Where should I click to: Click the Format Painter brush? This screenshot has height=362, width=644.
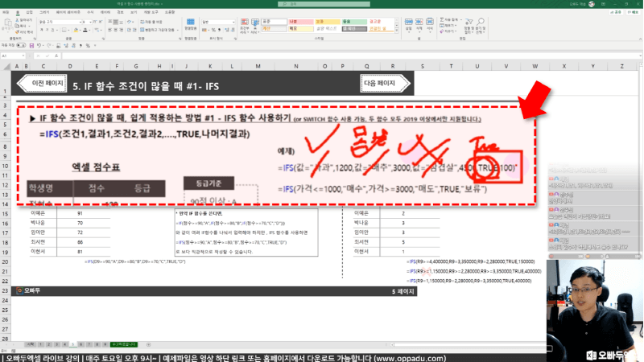pyautogui.click(x=24, y=32)
